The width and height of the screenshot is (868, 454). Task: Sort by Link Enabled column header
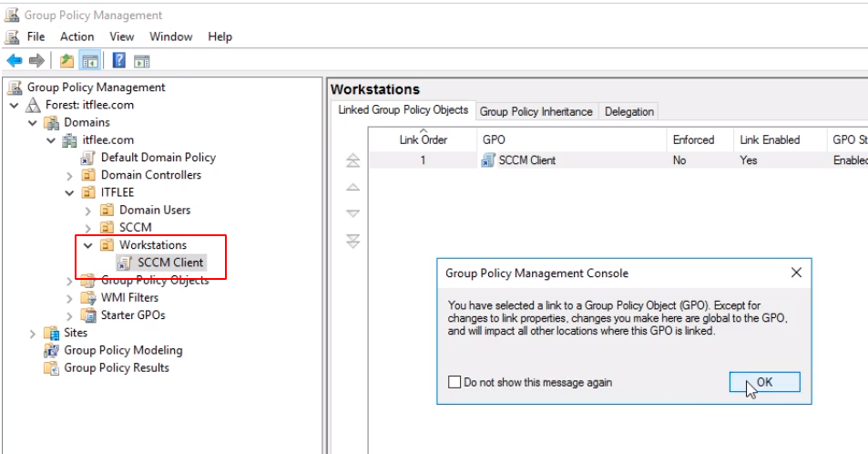780,139
